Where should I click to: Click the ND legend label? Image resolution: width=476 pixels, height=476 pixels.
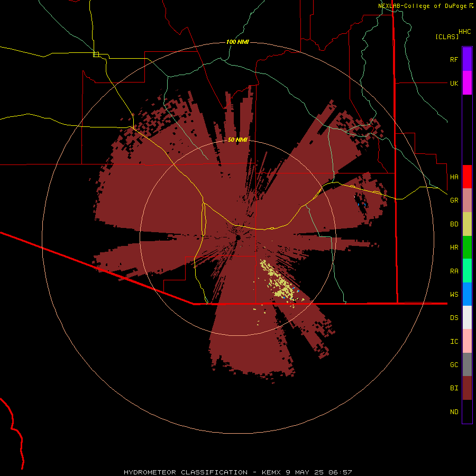pos(454,412)
